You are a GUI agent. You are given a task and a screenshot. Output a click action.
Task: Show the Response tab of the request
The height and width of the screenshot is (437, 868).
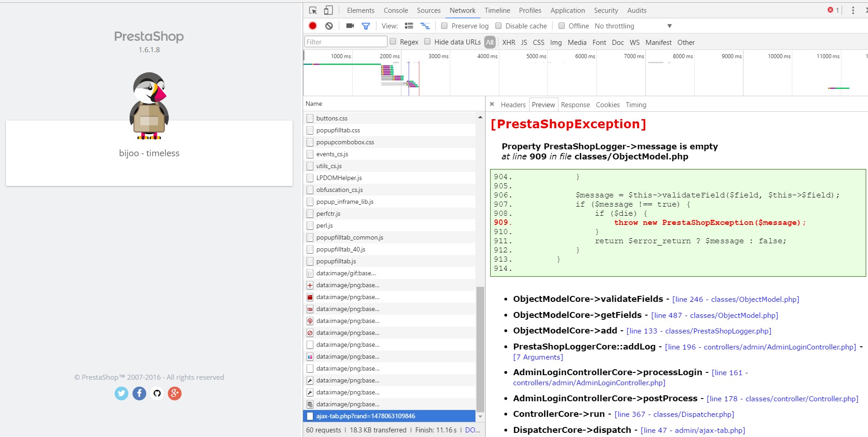(x=575, y=104)
